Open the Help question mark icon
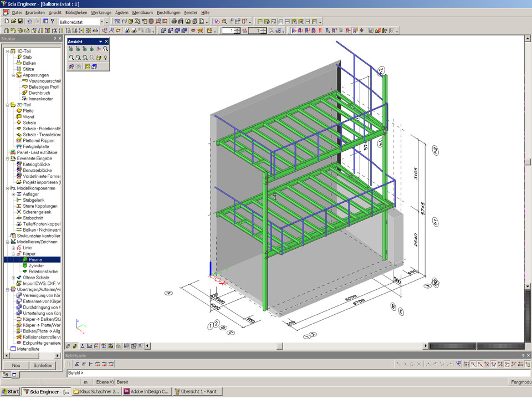 52,21
